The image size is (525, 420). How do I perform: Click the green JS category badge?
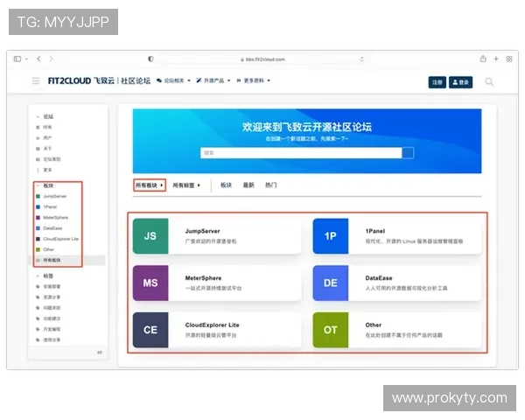click(x=150, y=236)
